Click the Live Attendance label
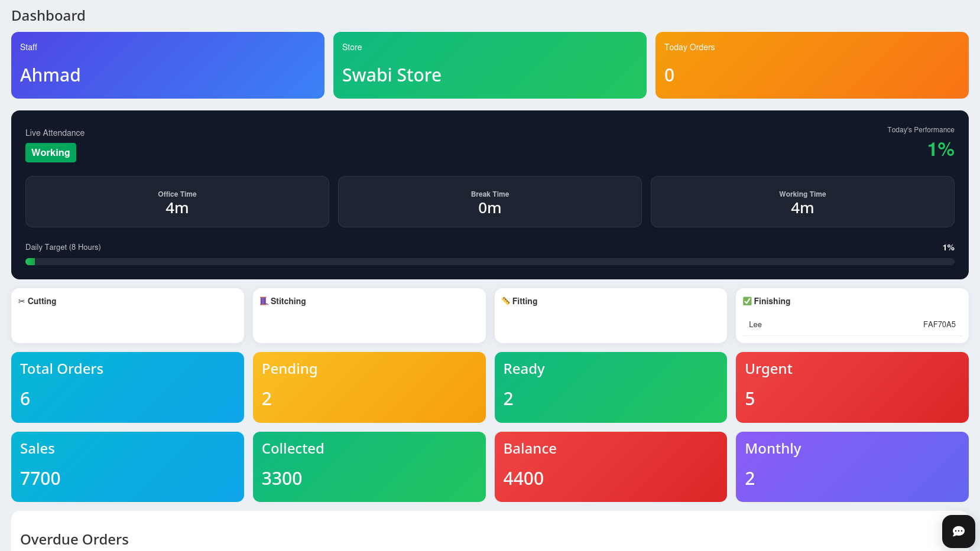The height and width of the screenshot is (551, 980). click(x=55, y=133)
